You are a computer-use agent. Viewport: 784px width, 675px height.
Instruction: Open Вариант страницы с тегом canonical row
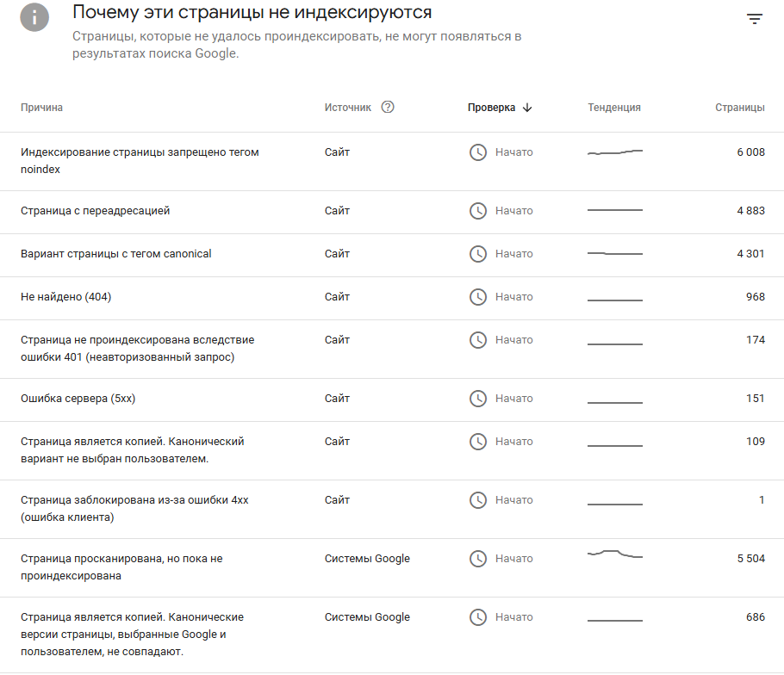392,256
